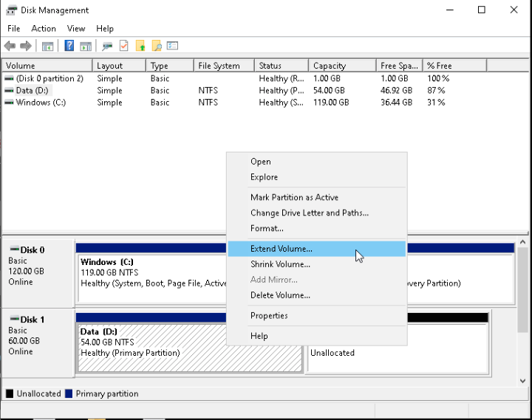Select Change Drive Letter and Paths
Image resolution: width=532 pixels, height=420 pixels.
pyautogui.click(x=317, y=213)
